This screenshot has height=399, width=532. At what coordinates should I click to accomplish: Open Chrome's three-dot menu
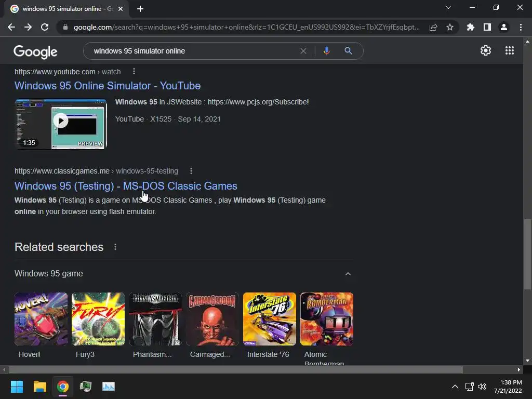tap(521, 27)
